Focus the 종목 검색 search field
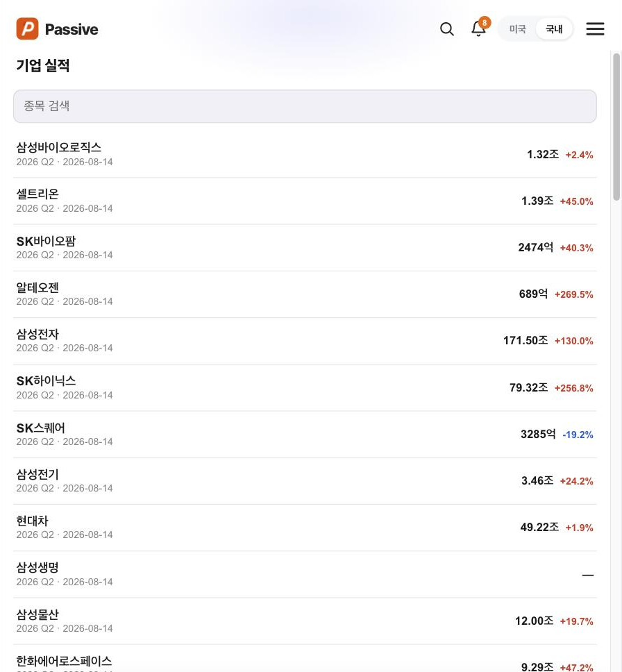Viewport: 622px width, 672px height. tap(305, 106)
